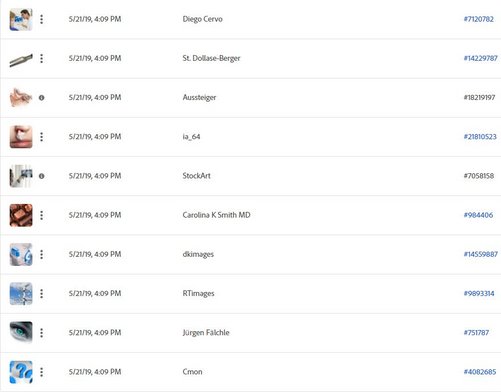Open the more options menu for Carolina K Smith MD

tap(42, 215)
